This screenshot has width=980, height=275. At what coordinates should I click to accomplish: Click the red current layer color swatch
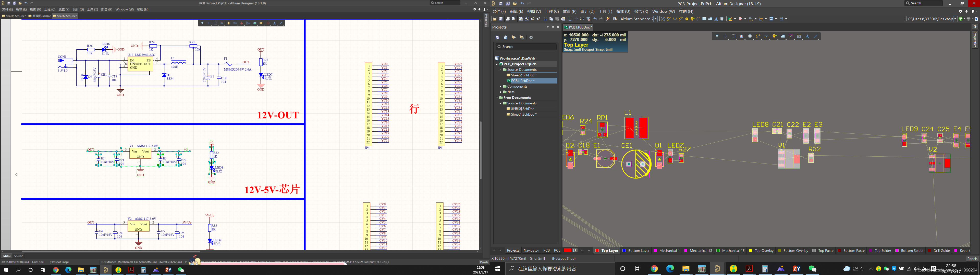[567, 251]
